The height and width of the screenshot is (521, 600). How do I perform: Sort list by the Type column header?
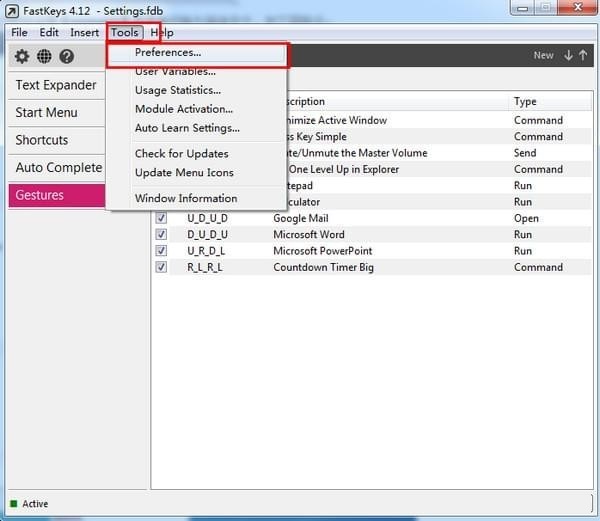(x=525, y=101)
